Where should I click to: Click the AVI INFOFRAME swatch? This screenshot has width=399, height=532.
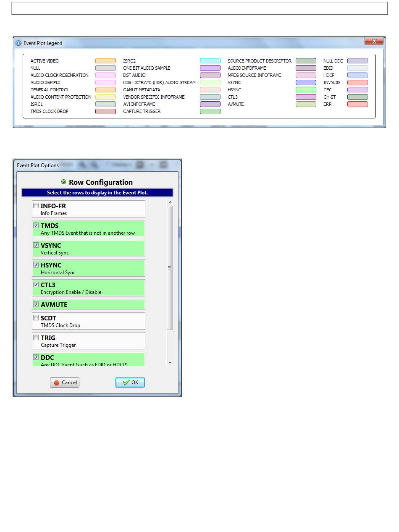pos(210,104)
